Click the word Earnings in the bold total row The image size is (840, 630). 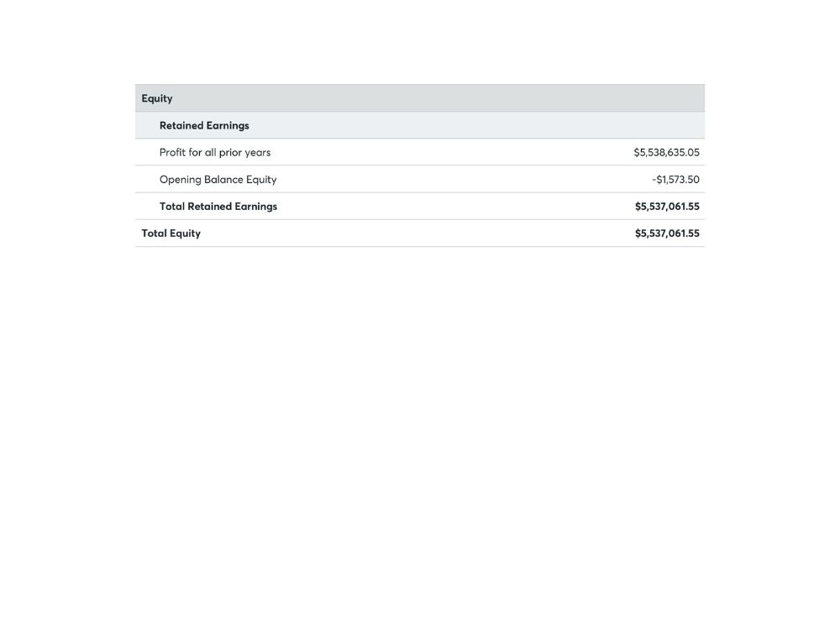click(256, 207)
